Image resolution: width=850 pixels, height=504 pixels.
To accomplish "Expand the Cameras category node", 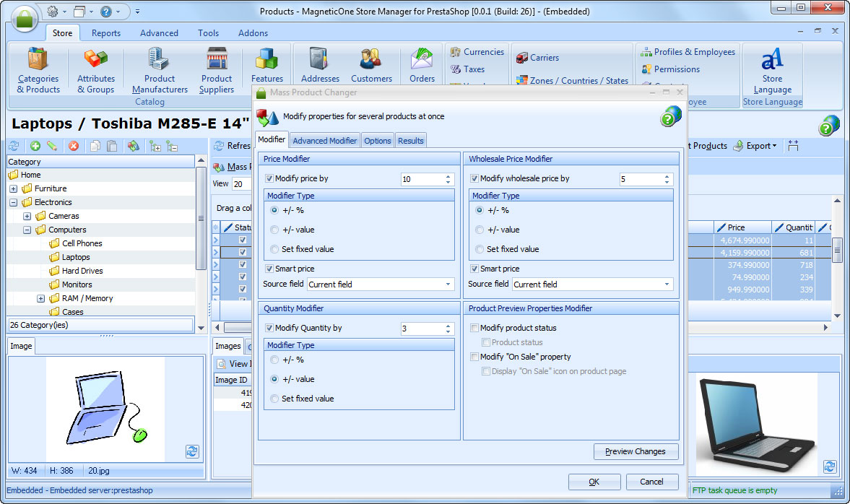I will click(27, 216).
